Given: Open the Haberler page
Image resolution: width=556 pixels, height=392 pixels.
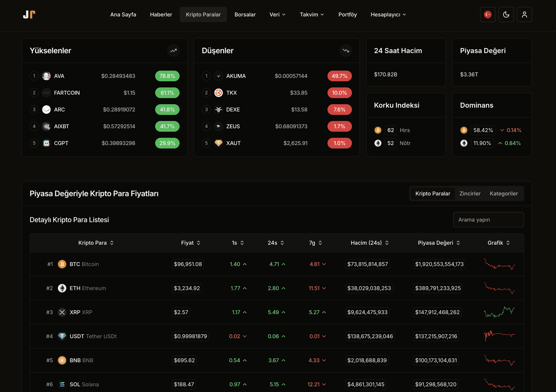Looking at the screenshot, I should 161,15.
